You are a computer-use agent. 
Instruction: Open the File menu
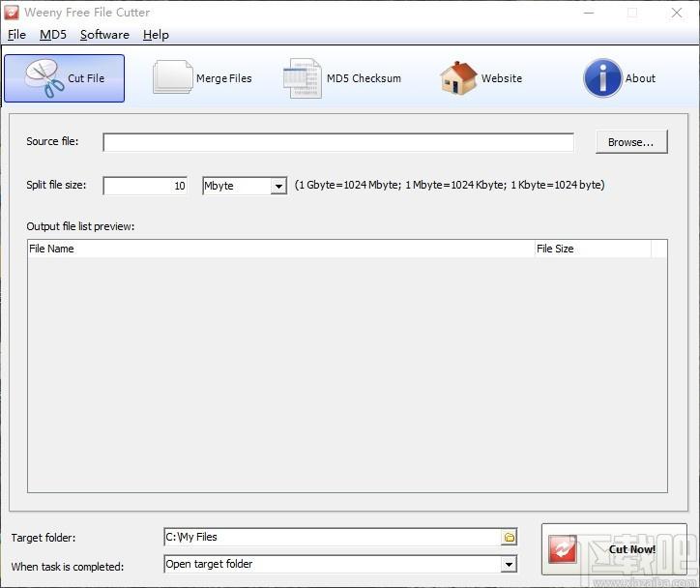[x=17, y=35]
